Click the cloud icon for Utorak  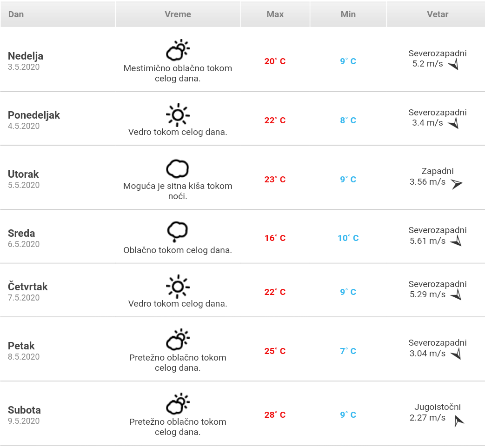pyautogui.click(x=178, y=168)
